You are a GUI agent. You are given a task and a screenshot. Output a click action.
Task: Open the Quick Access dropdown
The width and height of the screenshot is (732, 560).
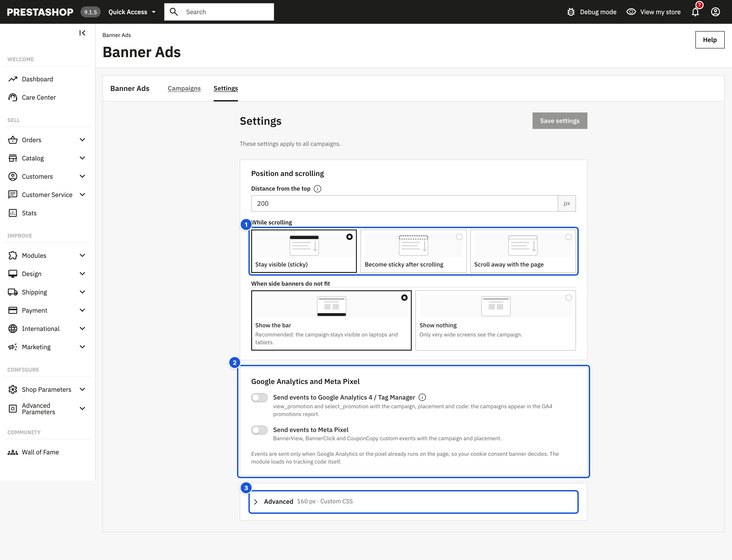(132, 12)
